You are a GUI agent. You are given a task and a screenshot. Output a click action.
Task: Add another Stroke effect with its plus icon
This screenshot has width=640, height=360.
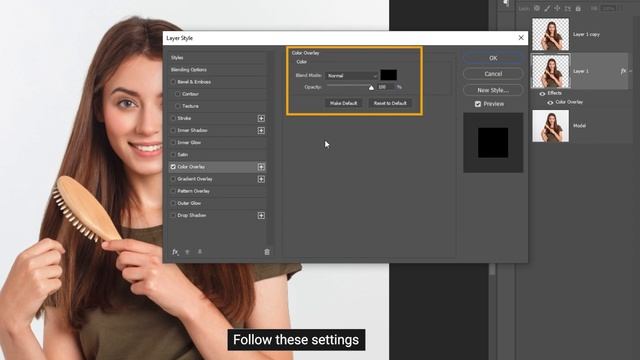pos(261,118)
